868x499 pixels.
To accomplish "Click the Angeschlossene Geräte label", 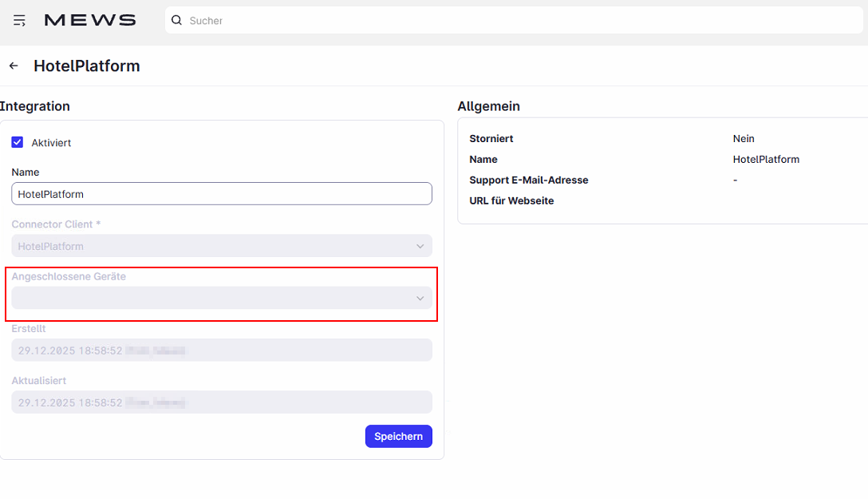I will tap(69, 276).
